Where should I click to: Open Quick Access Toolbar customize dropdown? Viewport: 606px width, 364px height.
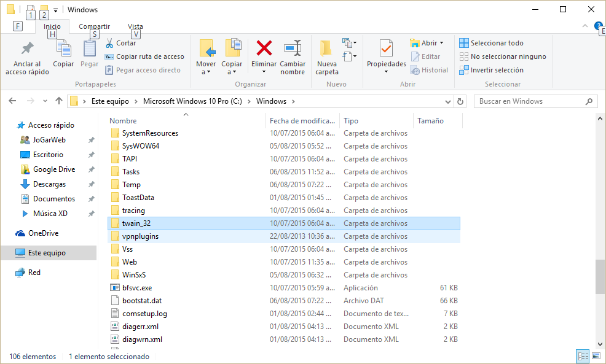(56, 10)
